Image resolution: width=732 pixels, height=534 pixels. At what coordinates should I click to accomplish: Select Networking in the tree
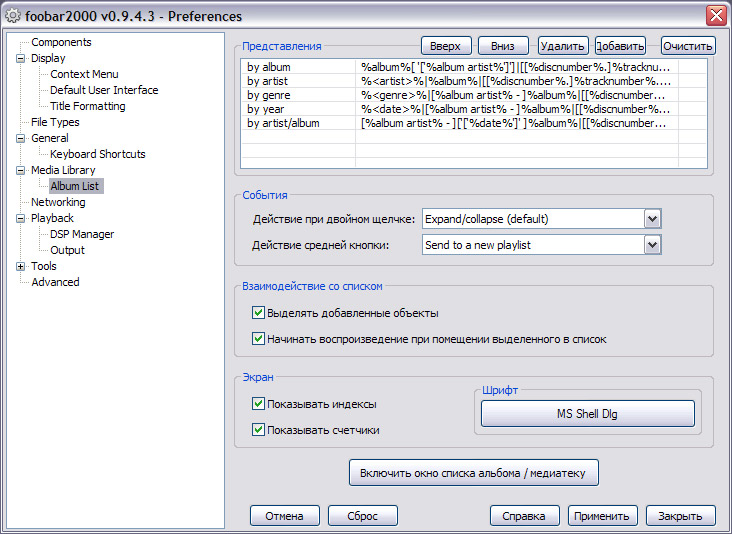pyautogui.click(x=58, y=202)
